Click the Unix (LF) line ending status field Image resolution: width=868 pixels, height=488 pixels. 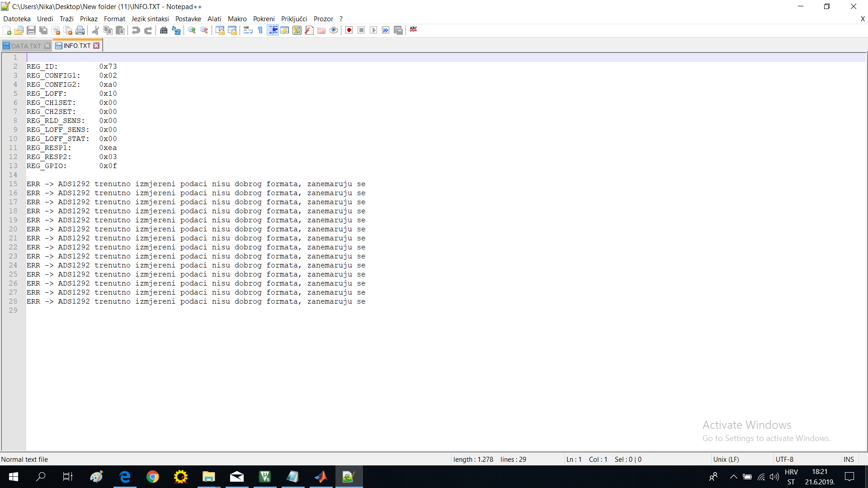(741, 460)
